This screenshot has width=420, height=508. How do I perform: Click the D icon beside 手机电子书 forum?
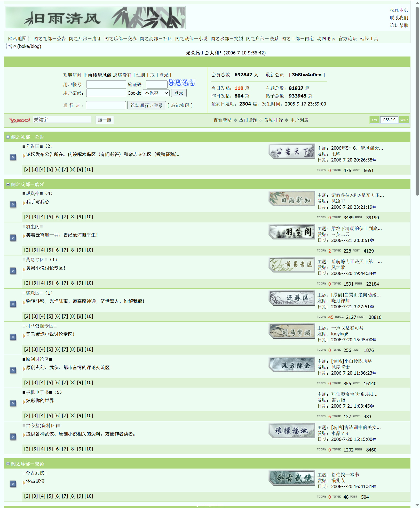(x=13, y=403)
